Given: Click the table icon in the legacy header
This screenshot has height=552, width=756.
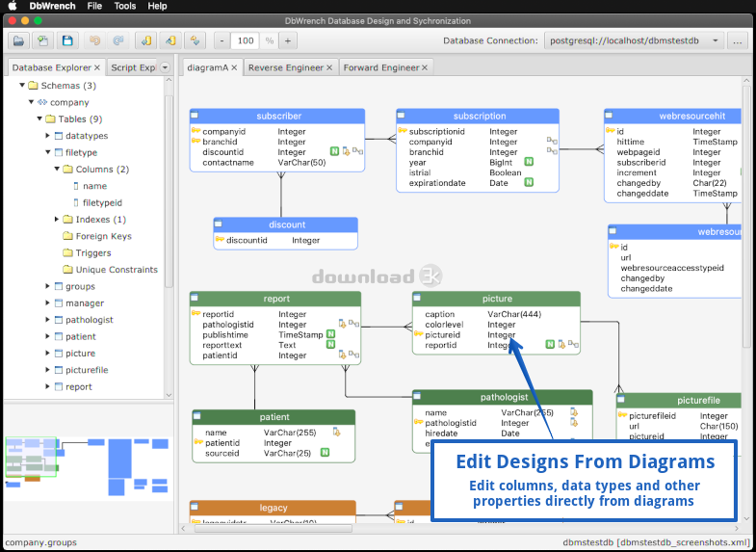Looking at the screenshot, I should 195,506.
